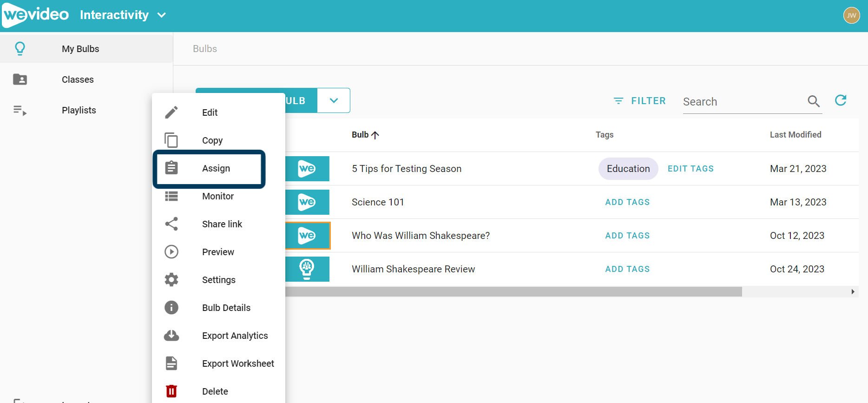
Task: Click the Classes folder icon in sidebar
Action: 20,79
